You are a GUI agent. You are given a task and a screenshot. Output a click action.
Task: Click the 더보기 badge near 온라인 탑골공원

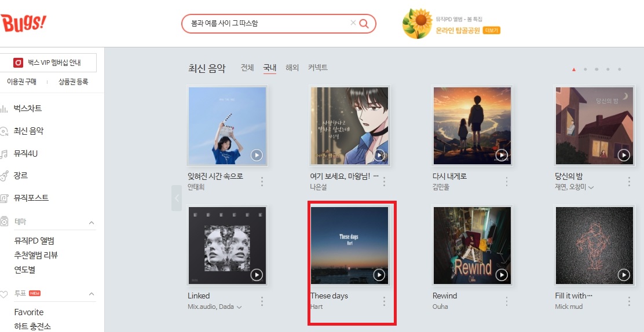tap(492, 31)
